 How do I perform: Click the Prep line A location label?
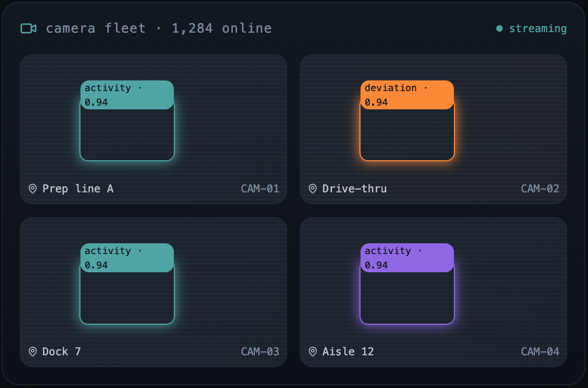(78, 189)
